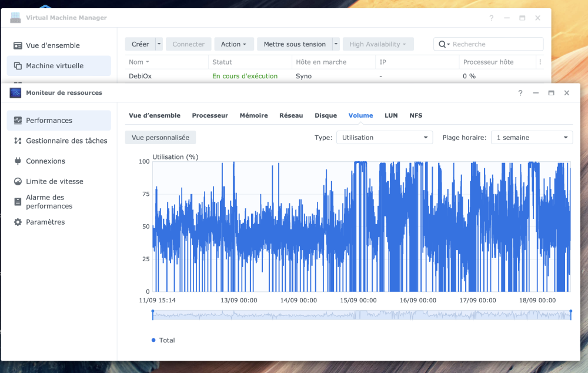Expand the Action dropdown menu

[x=234, y=44]
